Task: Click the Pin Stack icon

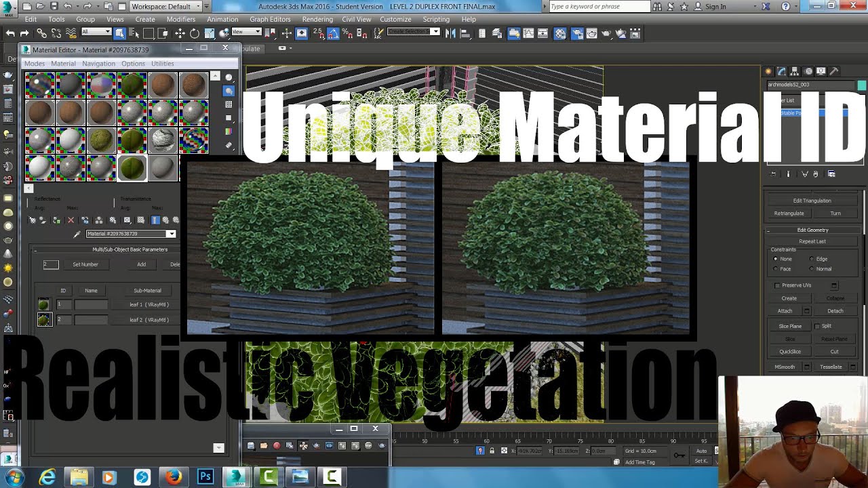Action: [772, 174]
